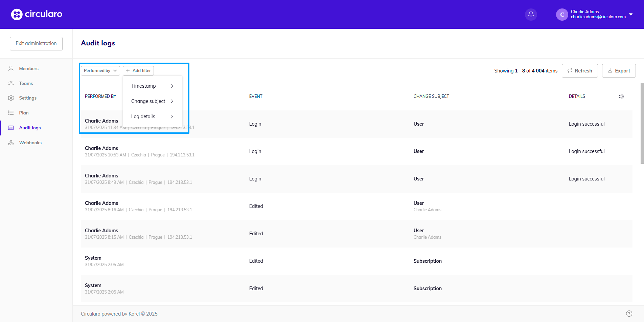Navigate to Plan page
Image resolution: width=644 pixels, height=322 pixels.
pyautogui.click(x=24, y=113)
